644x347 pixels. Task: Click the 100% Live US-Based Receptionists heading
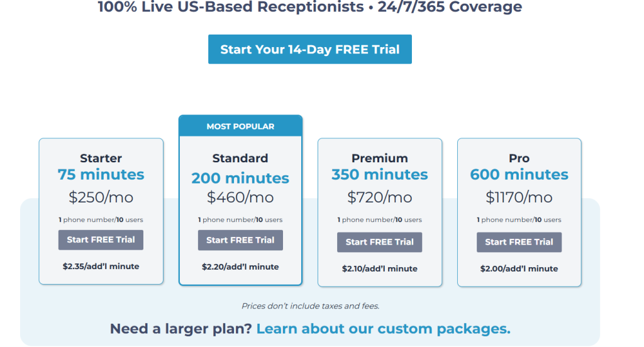(x=310, y=8)
